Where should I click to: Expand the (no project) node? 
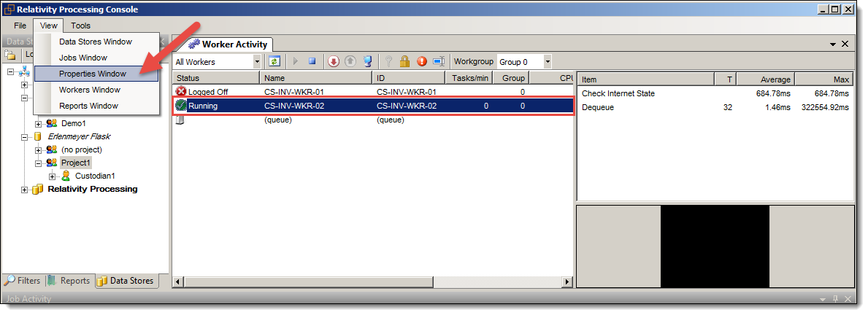tap(38, 149)
